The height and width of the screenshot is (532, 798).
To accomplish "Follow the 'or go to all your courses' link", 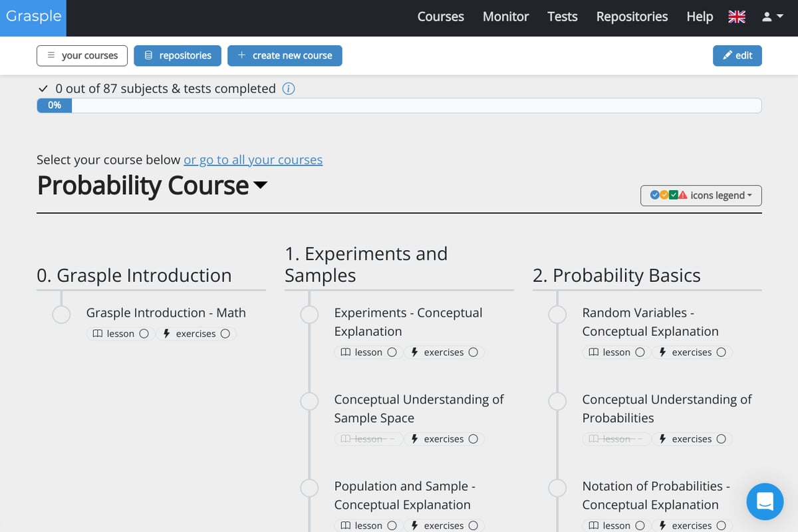I will pos(253,160).
